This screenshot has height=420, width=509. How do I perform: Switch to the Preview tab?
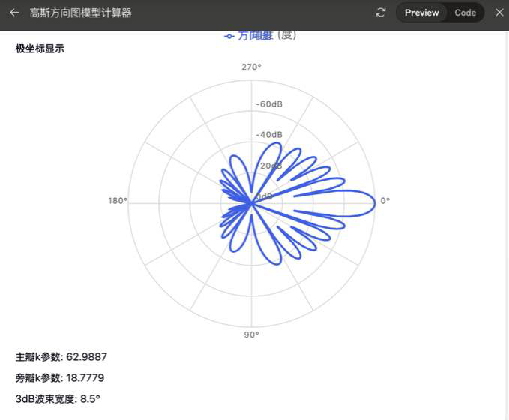[421, 13]
